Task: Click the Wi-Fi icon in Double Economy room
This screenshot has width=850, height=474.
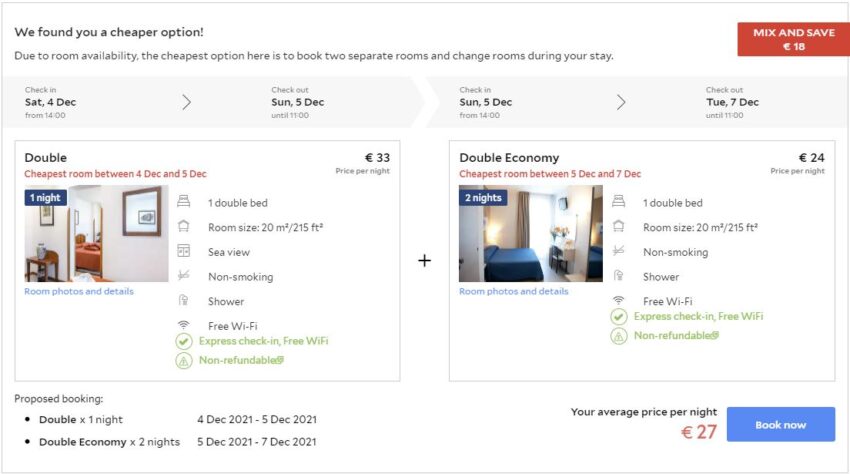Action: [x=618, y=300]
